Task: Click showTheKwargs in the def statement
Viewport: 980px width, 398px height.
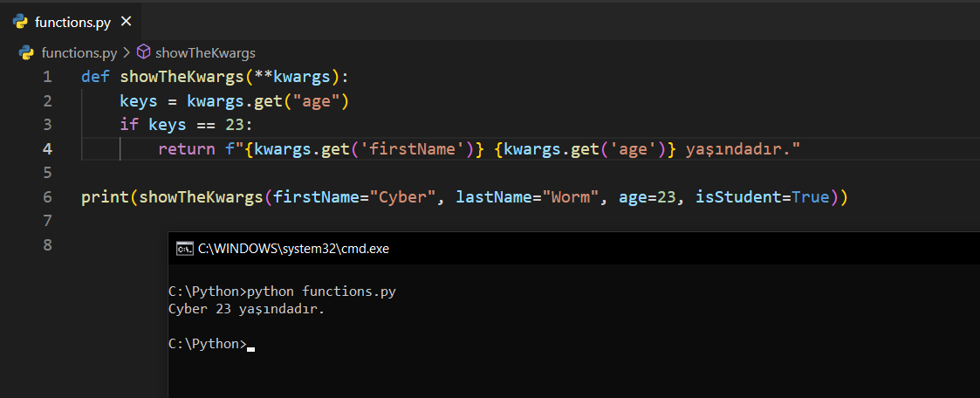Action: click(x=182, y=77)
